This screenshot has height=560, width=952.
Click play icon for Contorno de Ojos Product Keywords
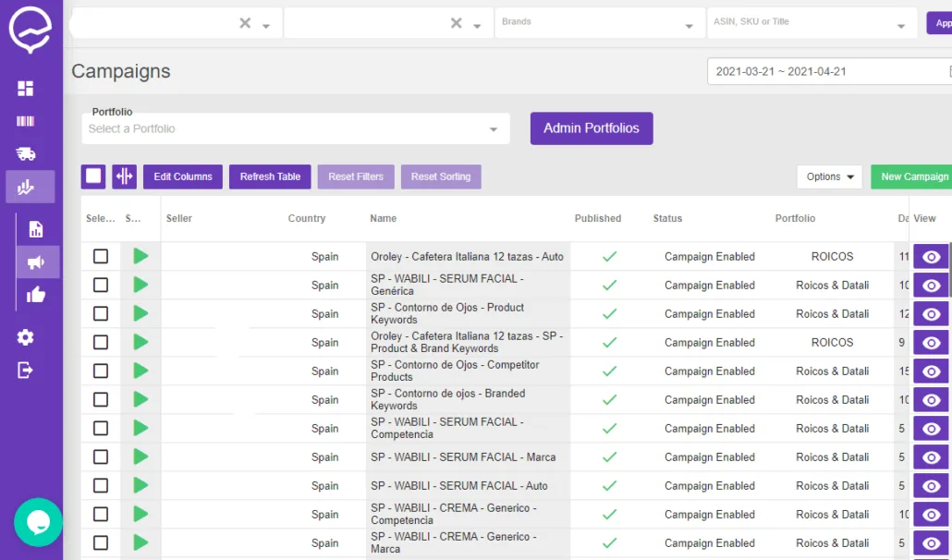140,313
